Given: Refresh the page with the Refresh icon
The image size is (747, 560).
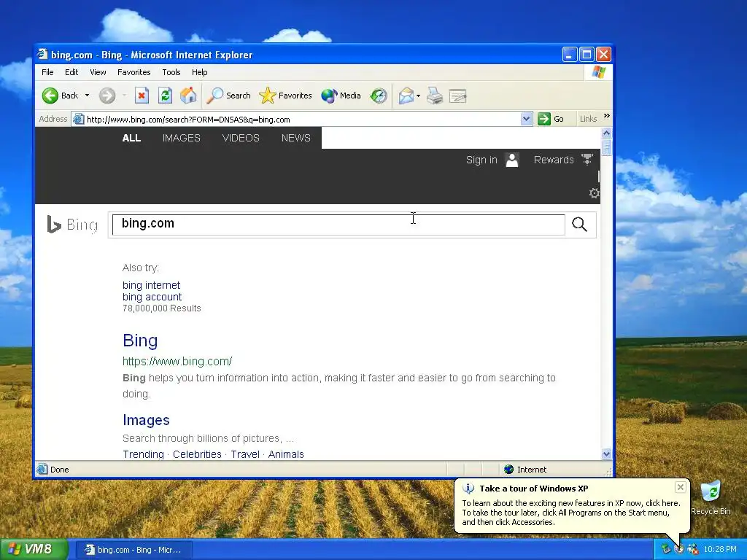Looking at the screenshot, I should click(165, 96).
